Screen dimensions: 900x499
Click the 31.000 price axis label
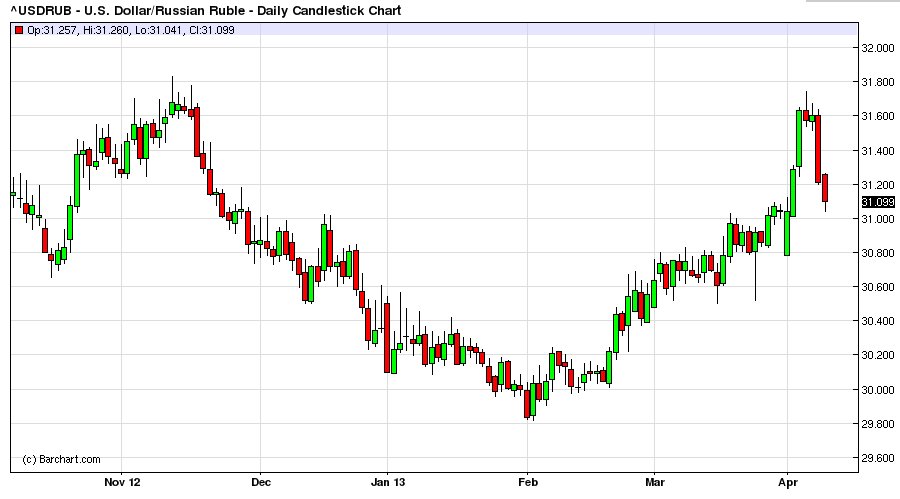(x=878, y=219)
